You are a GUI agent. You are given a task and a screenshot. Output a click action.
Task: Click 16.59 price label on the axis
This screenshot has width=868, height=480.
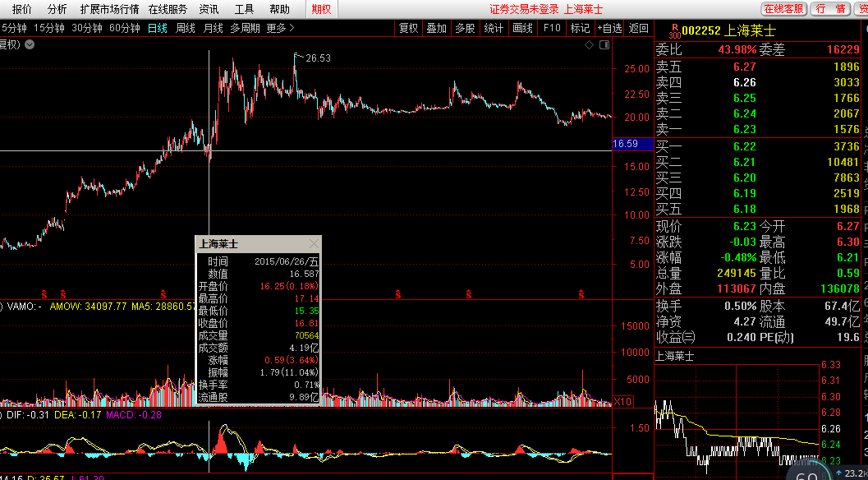coord(625,144)
